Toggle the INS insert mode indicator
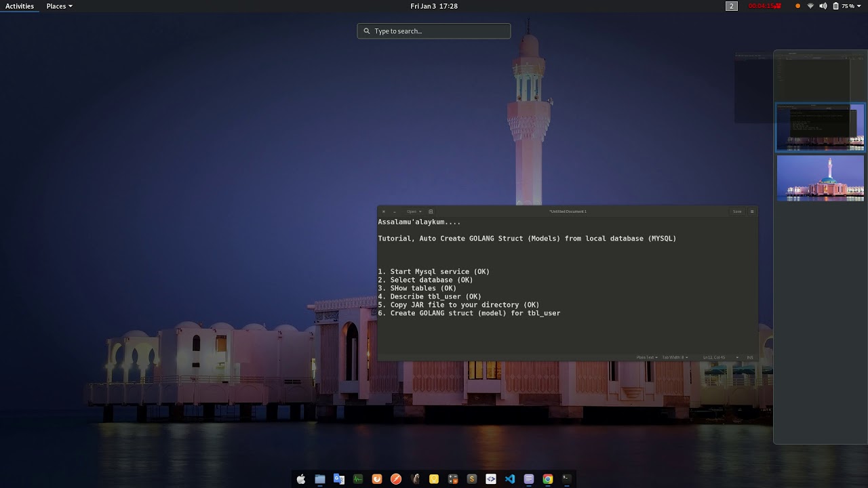Screen dimensions: 868x488 pyautogui.click(x=750, y=357)
